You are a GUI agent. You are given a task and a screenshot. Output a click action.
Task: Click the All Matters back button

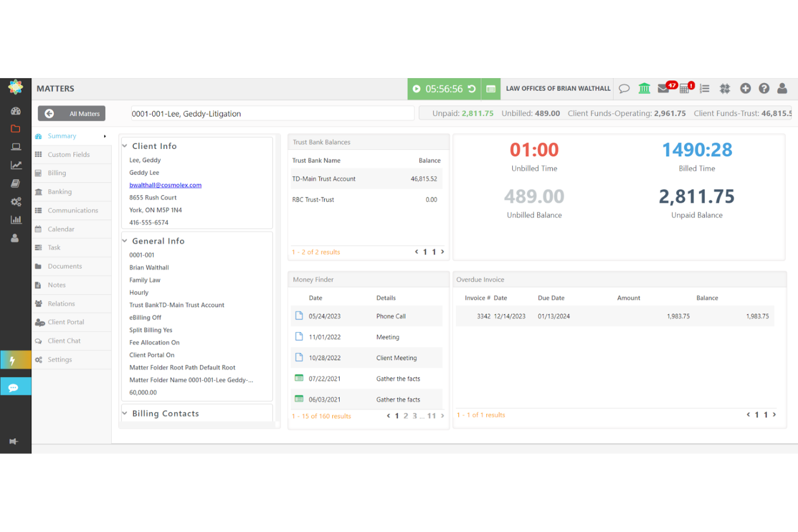pyautogui.click(x=71, y=114)
